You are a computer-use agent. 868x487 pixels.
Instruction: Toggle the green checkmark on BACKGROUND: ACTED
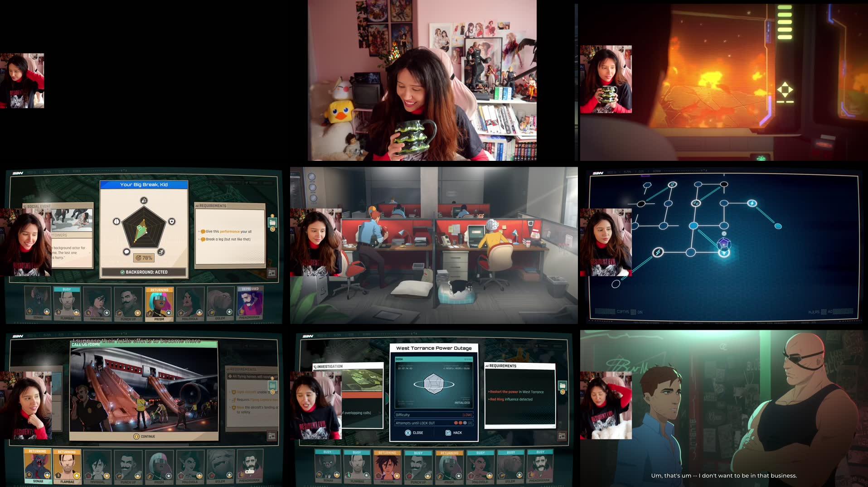point(122,272)
